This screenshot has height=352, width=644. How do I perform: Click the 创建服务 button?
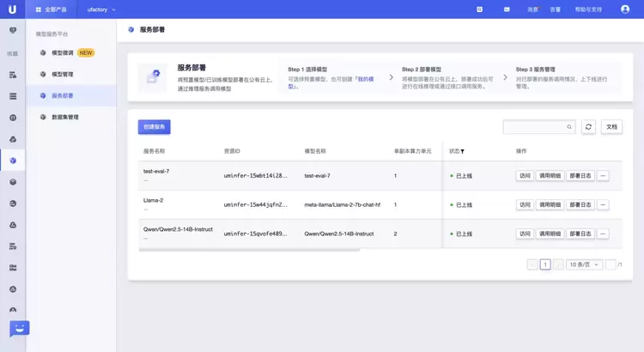click(154, 127)
